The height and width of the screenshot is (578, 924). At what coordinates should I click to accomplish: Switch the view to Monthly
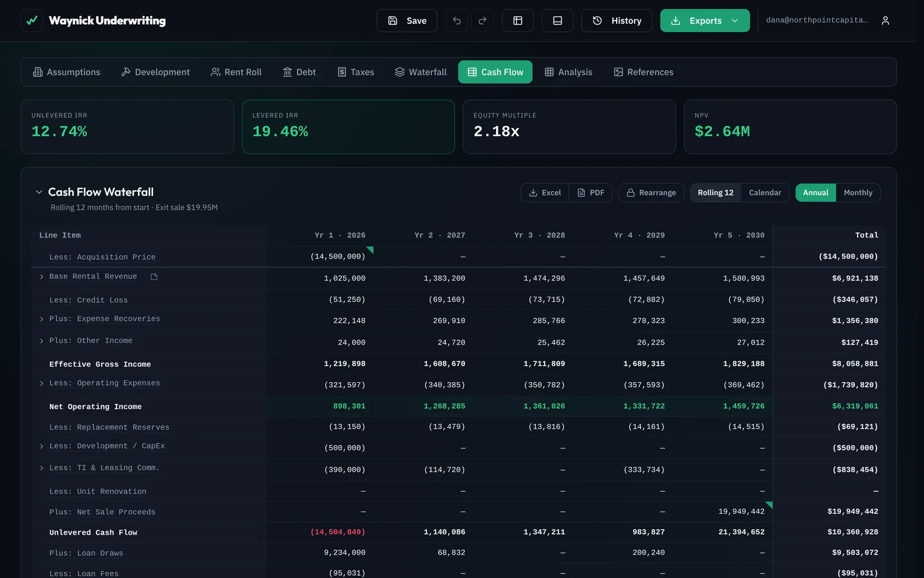(x=858, y=192)
